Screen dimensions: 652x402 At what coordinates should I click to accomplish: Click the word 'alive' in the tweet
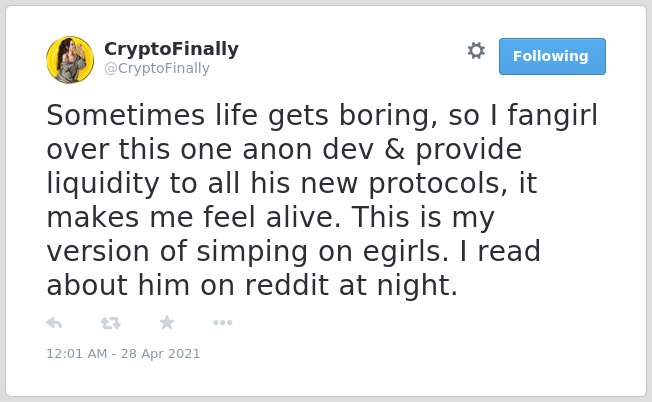coord(303,217)
